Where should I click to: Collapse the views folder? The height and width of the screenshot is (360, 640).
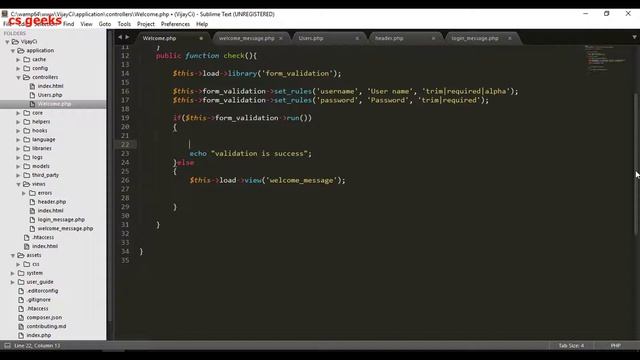point(18,184)
